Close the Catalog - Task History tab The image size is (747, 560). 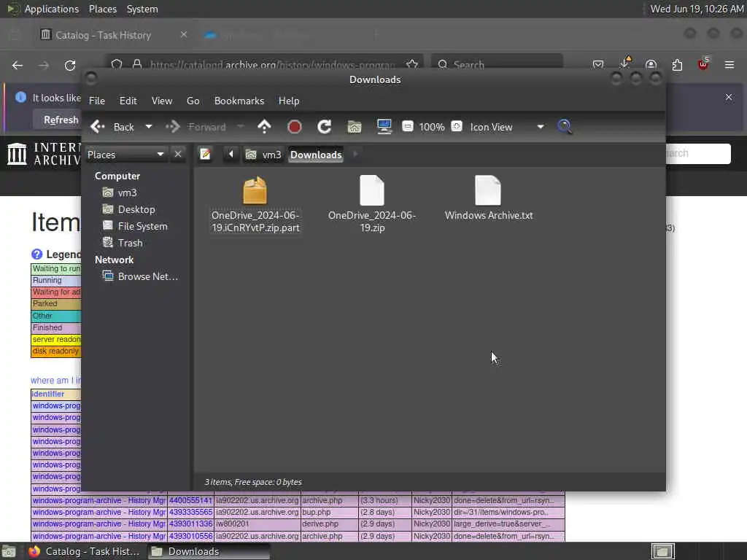[183, 35]
